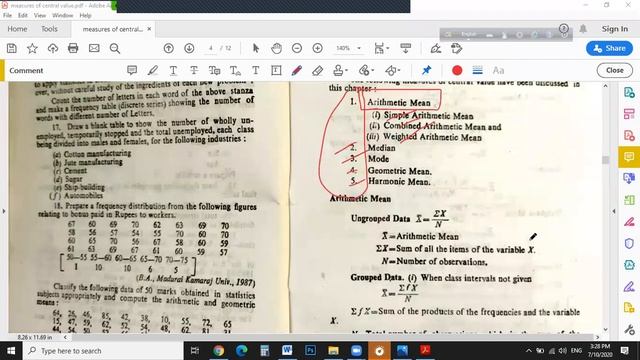Open the File menu
The width and height of the screenshot is (640, 360).
[x=7, y=15]
